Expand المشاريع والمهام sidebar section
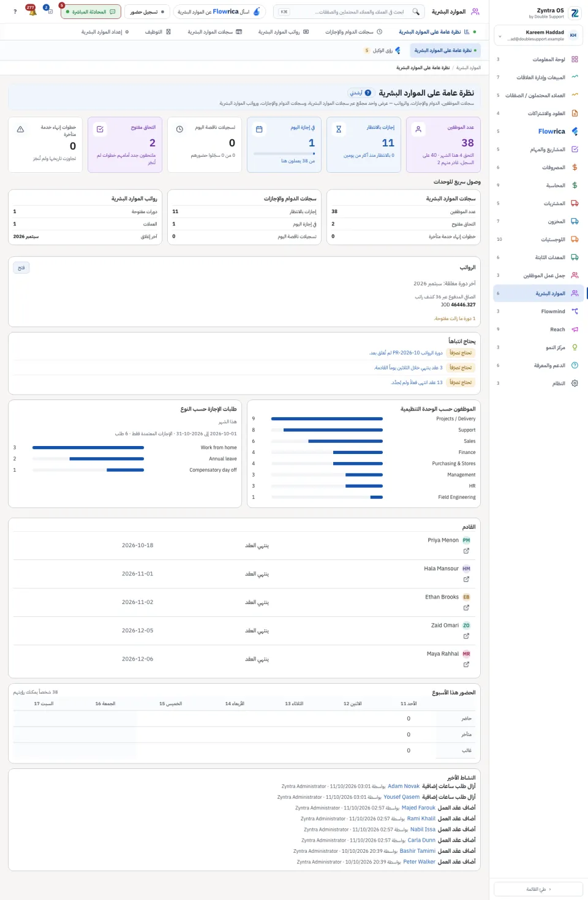 pyautogui.click(x=538, y=149)
